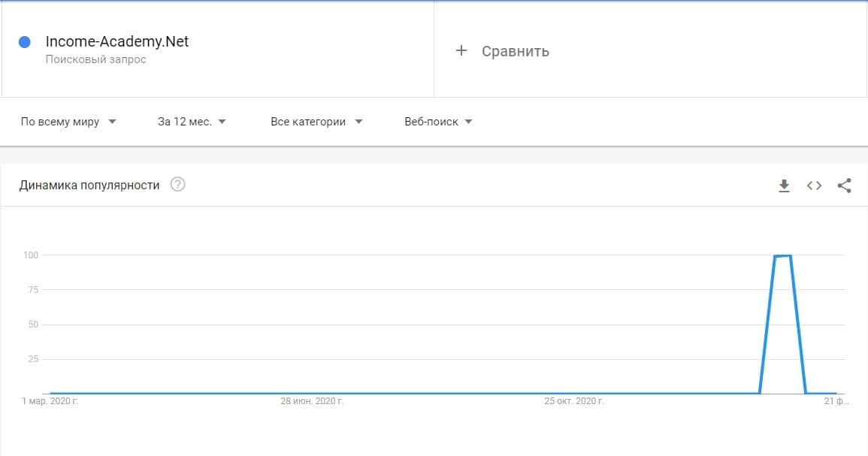The image size is (868, 456).
Task: Edit the Income-Academy.Net search term
Action: [x=117, y=42]
